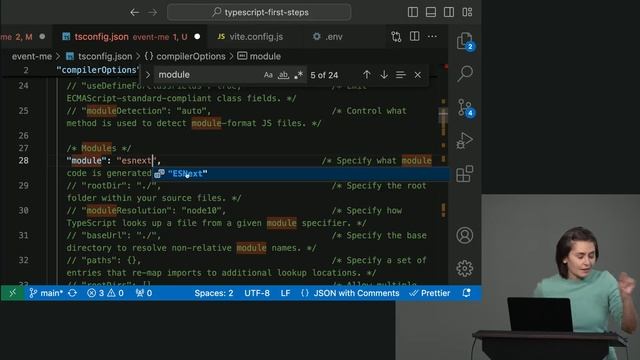Close the find widget

(418, 75)
